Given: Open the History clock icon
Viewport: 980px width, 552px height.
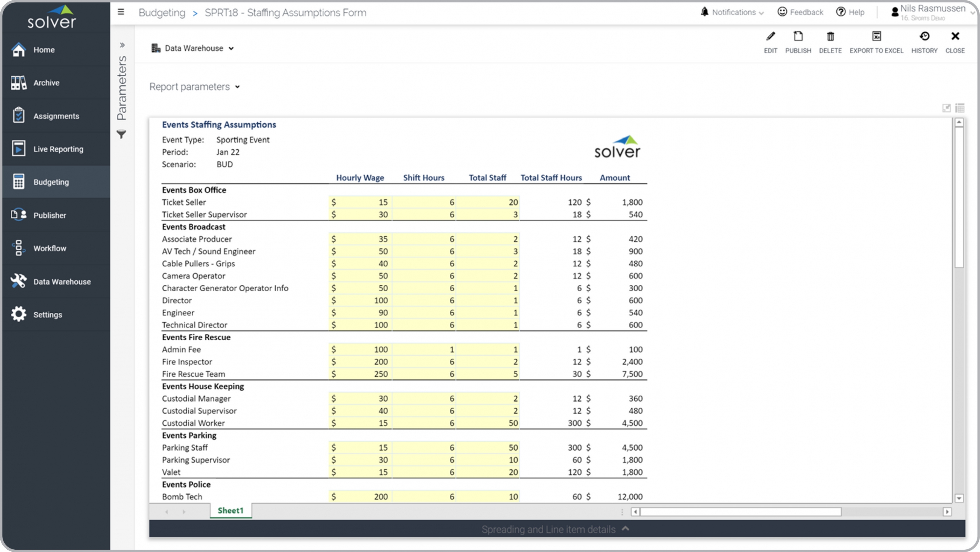Looking at the screenshot, I should click(924, 37).
